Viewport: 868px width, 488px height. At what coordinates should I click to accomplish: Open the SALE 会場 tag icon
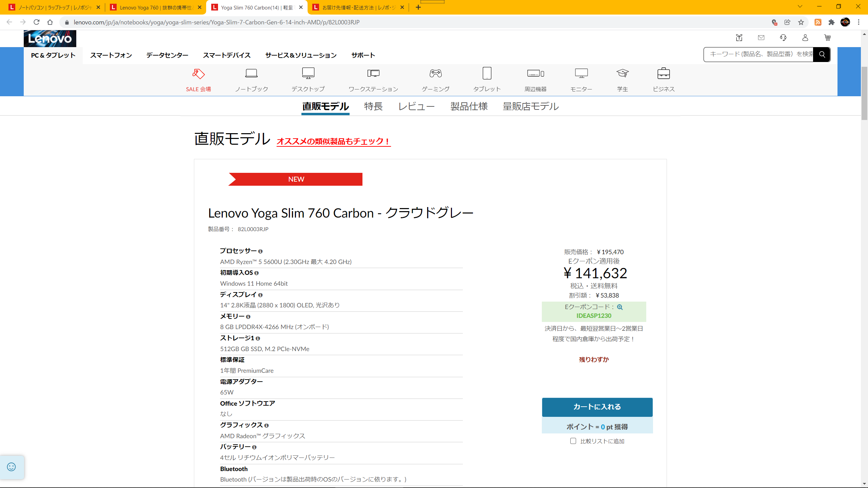198,74
